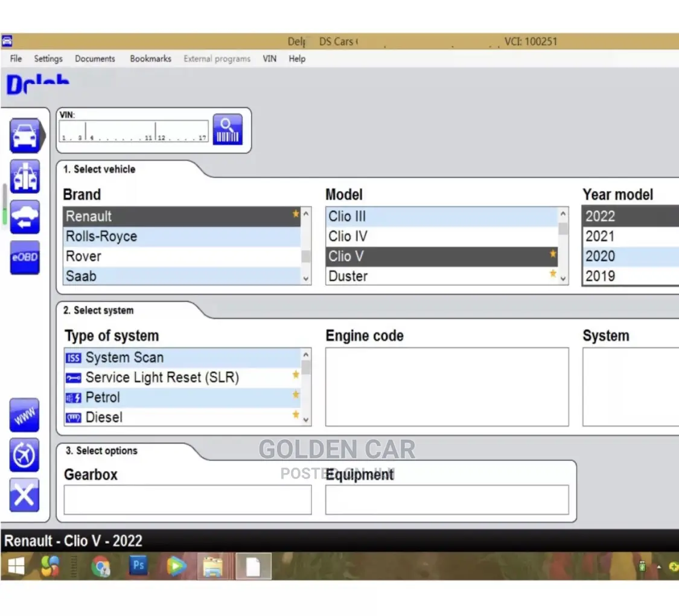This screenshot has width=679, height=616.
Task: Click the VIN barcode search button
Action: (x=228, y=129)
